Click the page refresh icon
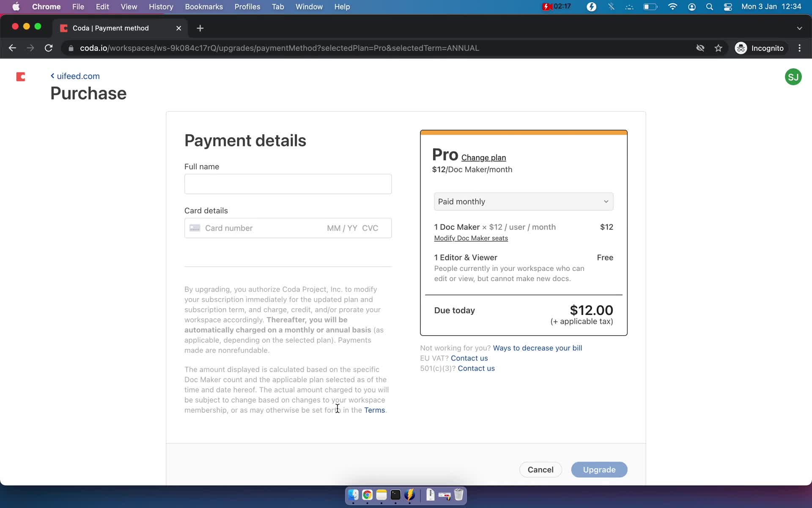 pyautogui.click(x=49, y=48)
